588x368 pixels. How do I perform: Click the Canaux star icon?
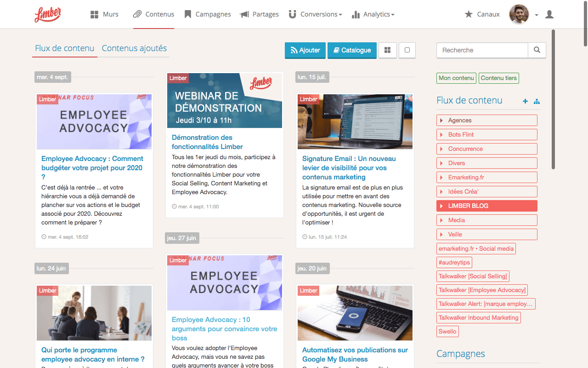(469, 14)
